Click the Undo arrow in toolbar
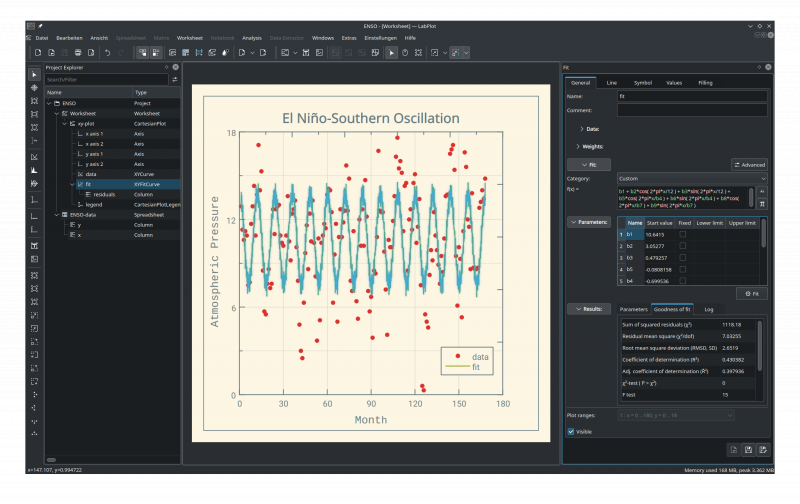This screenshot has height=504, width=800. tap(108, 53)
